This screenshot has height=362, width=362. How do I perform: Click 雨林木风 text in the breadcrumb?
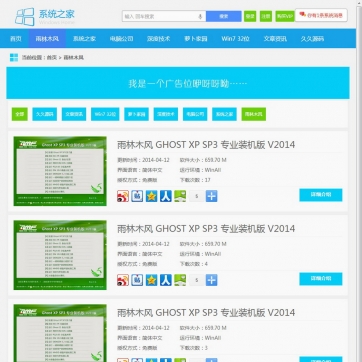tap(73, 58)
